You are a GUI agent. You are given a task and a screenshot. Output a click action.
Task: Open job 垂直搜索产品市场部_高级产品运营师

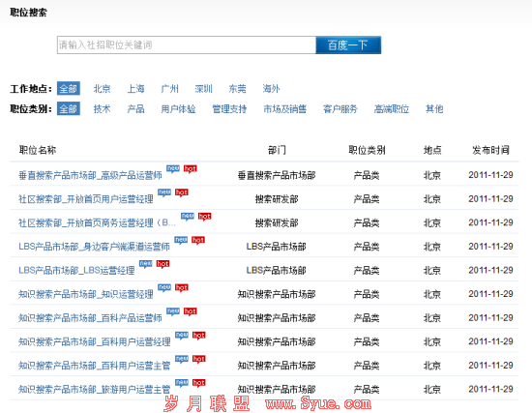pyautogui.click(x=90, y=175)
